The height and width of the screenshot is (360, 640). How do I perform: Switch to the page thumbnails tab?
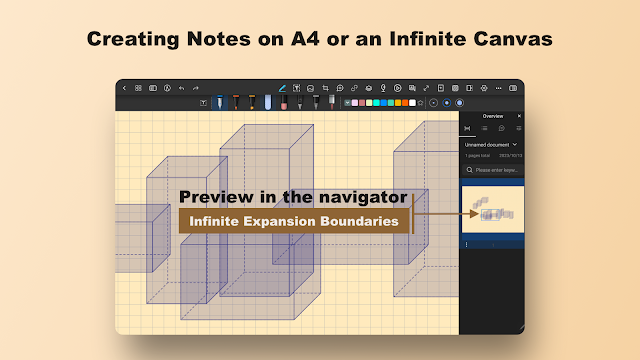pyautogui.click(x=467, y=128)
